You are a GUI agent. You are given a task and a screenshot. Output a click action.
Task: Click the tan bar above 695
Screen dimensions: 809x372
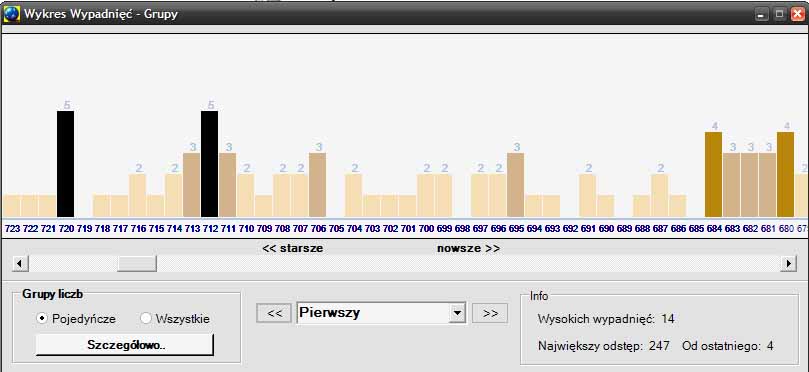tap(515, 185)
